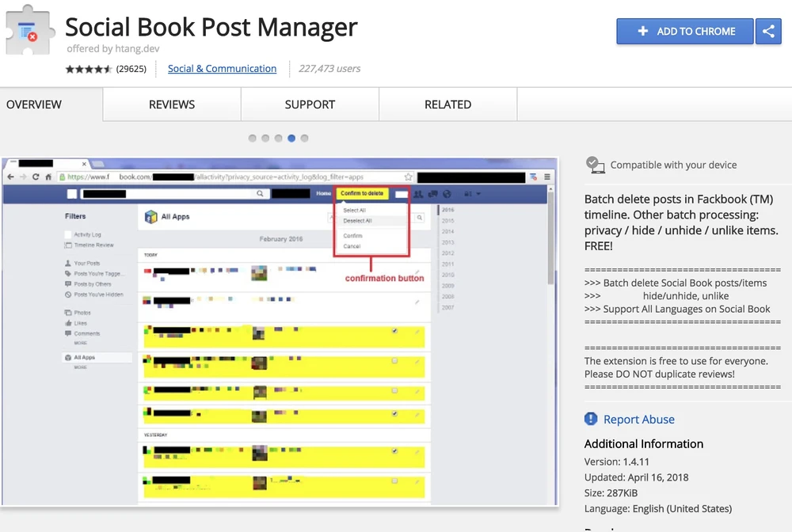
Task: Switch to the Support tab
Action: pos(310,104)
